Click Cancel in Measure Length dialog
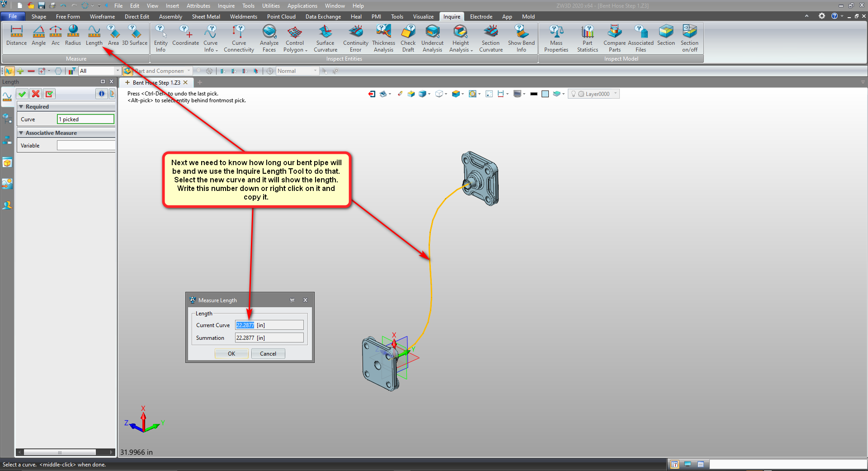The image size is (868, 471). 268,354
